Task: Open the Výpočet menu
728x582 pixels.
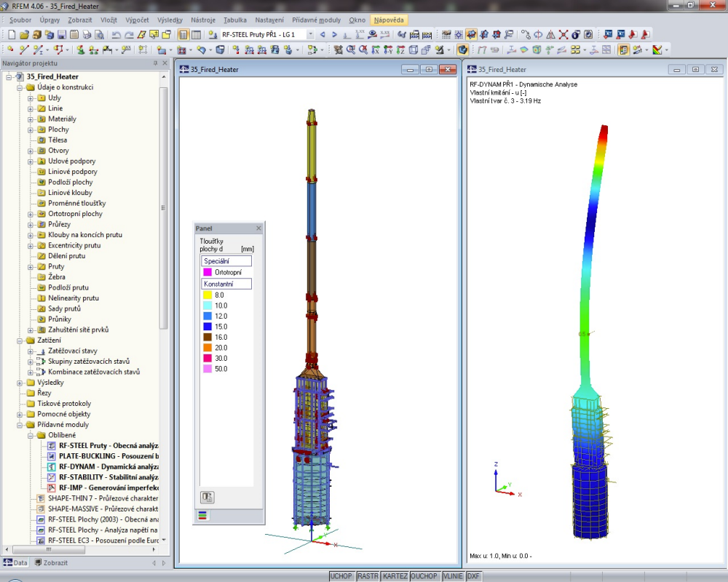Action: (x=136, y=20)
